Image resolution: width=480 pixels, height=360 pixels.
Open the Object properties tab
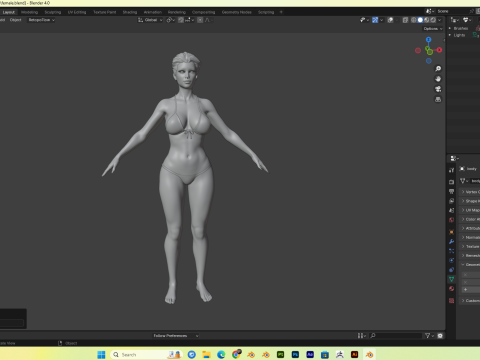451,232
